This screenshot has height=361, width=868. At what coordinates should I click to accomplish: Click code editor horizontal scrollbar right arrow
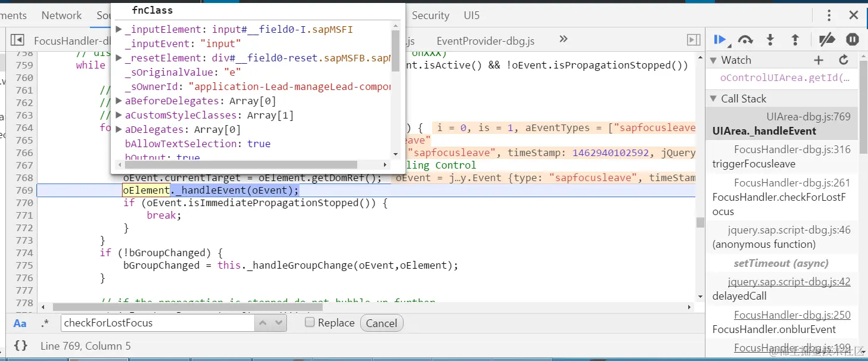pos(689,307)
